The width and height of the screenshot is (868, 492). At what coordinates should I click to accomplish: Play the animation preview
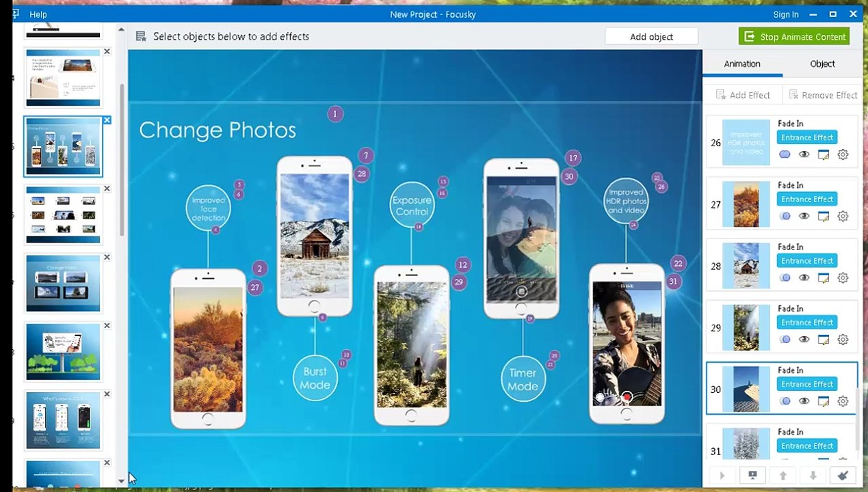[x=722, y=476]
